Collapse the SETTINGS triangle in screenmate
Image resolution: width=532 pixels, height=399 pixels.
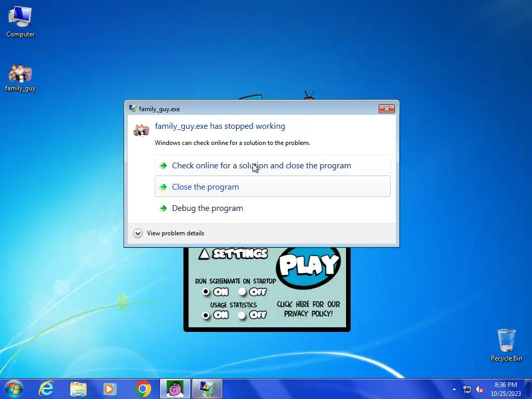tap(204, 254)
